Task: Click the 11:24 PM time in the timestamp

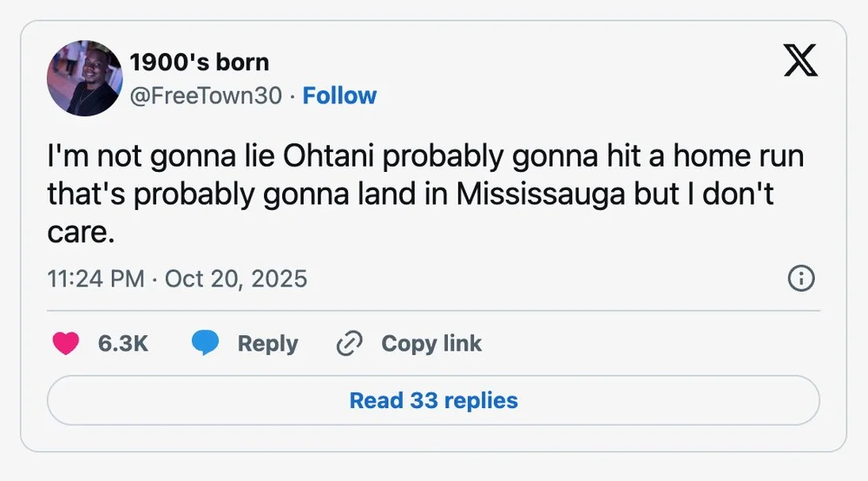Action: click(95, 279)
